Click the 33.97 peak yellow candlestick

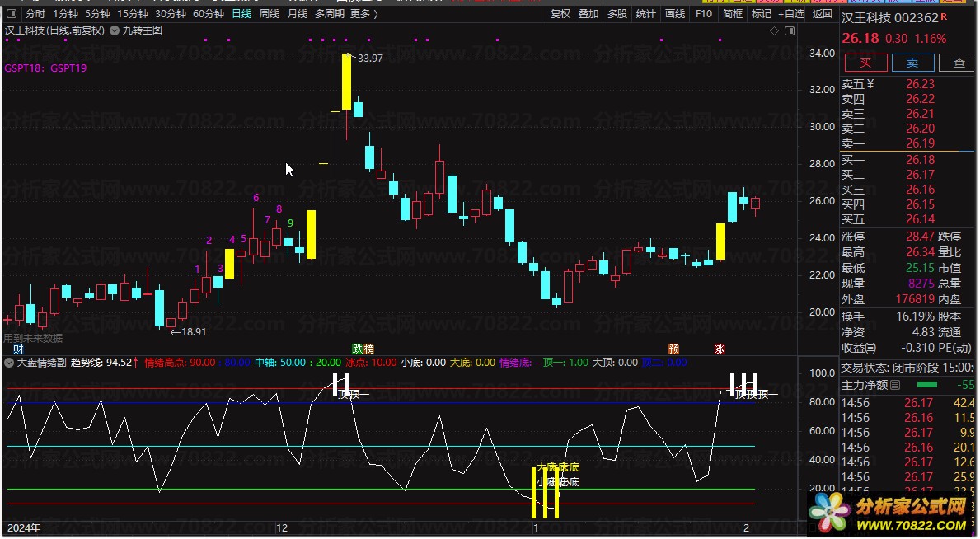(x=347, y=81)
